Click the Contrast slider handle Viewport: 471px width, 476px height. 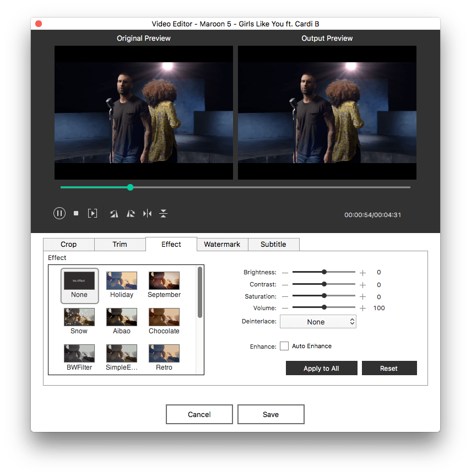click(324, 284)
